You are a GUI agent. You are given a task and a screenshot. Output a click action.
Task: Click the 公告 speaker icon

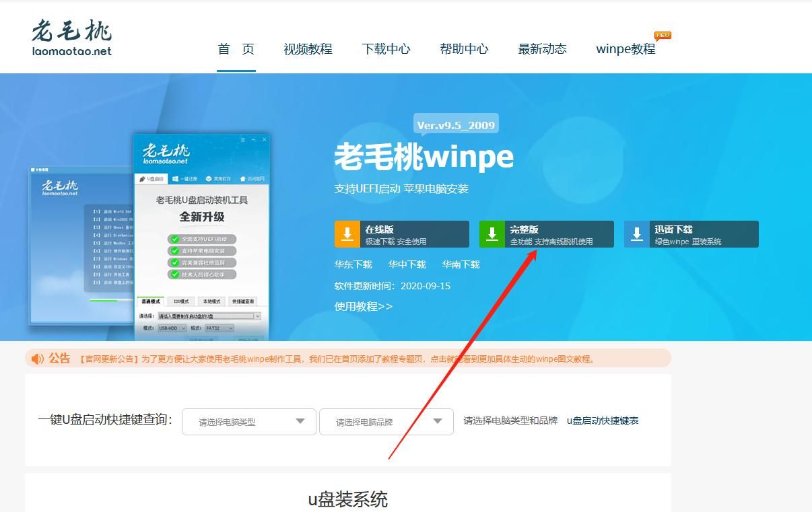(x=38, y=359)
